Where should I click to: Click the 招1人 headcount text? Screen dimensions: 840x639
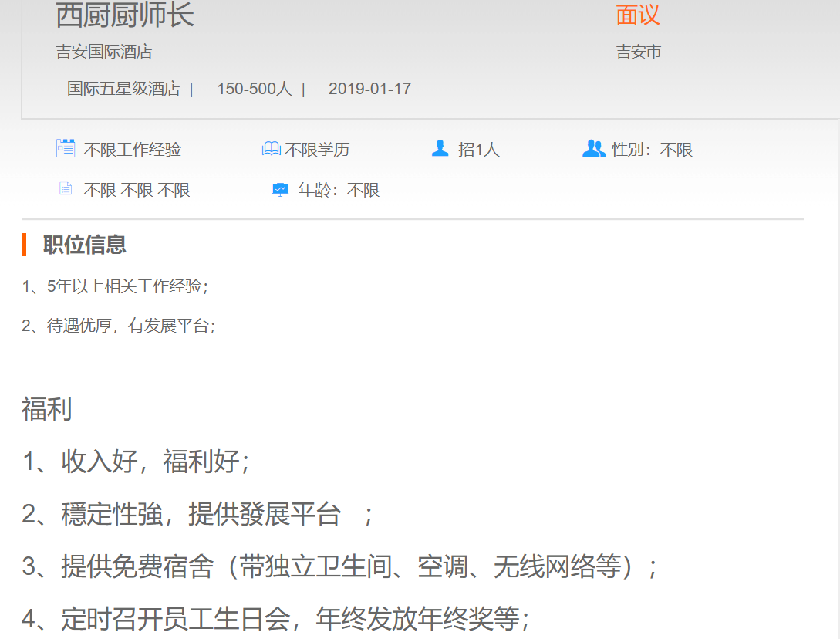click(479, 150)
